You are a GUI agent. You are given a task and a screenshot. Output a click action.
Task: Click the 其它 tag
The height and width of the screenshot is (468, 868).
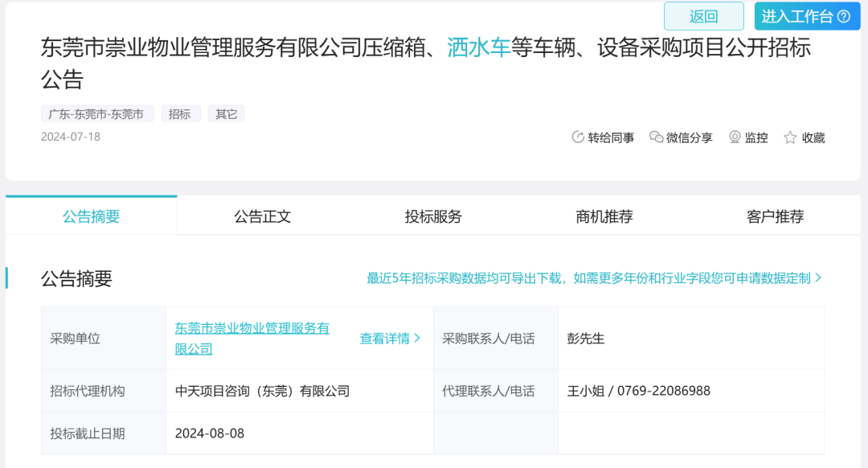coord(227,114)
